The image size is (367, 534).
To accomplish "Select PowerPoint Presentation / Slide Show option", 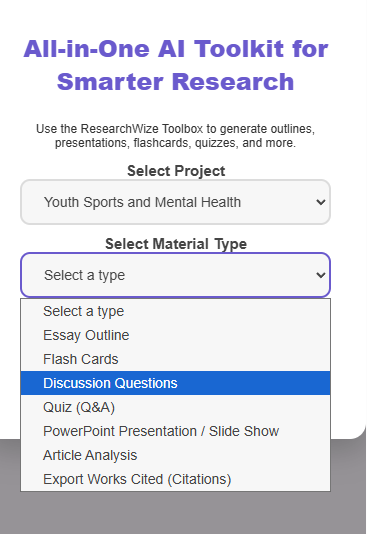I will tap(175, 431).
